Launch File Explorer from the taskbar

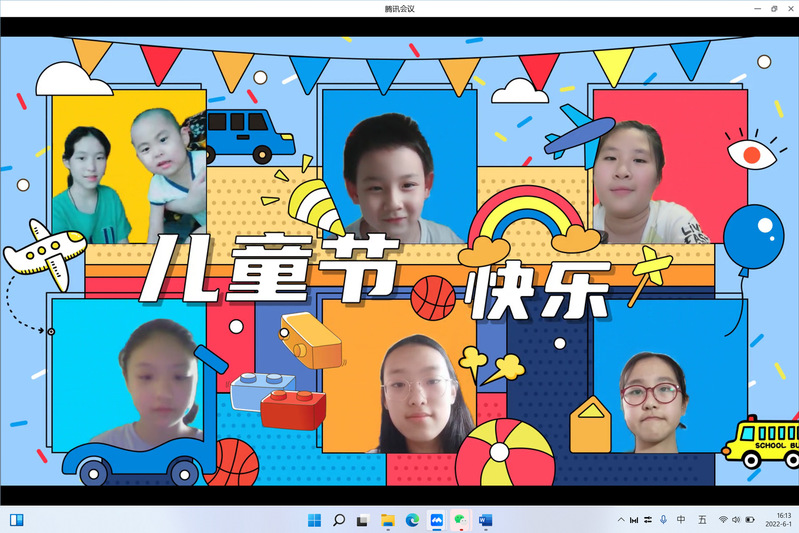388,520
